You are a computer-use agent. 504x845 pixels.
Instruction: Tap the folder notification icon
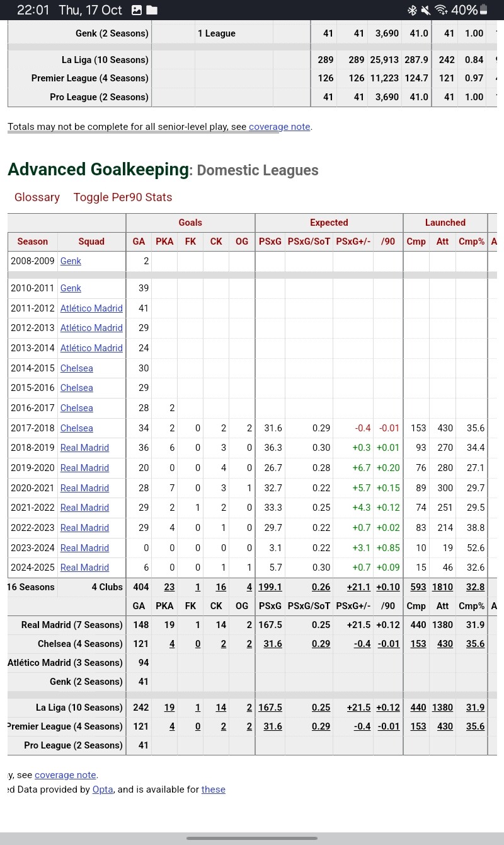pos(152,10)
